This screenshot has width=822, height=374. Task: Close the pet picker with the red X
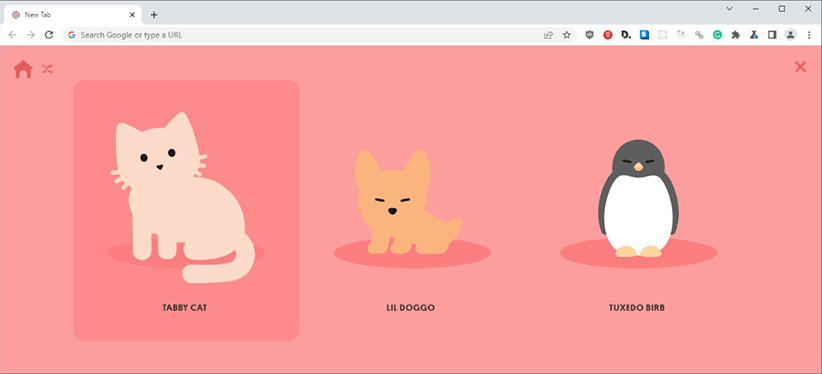800,67
